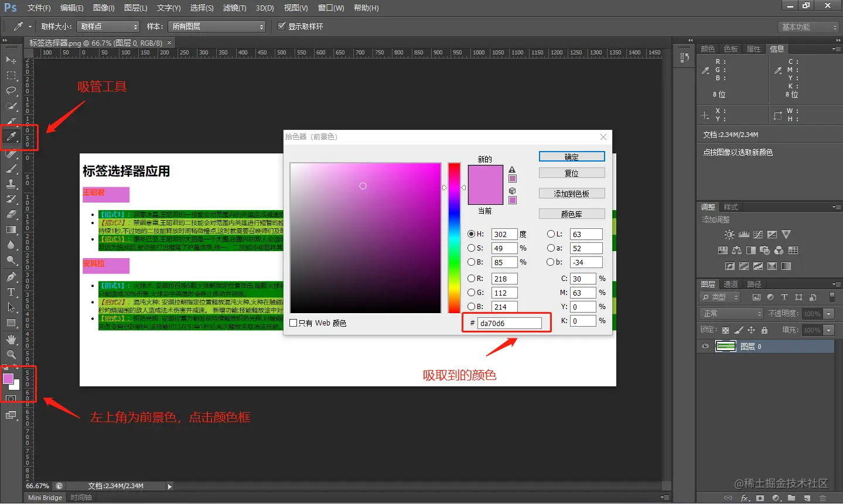Image resolution: width=843 pixels, height=504 pixels.
Task: Select the Spot Healing Brush tool
Action: pyautogui.click(x=11, y=153)
